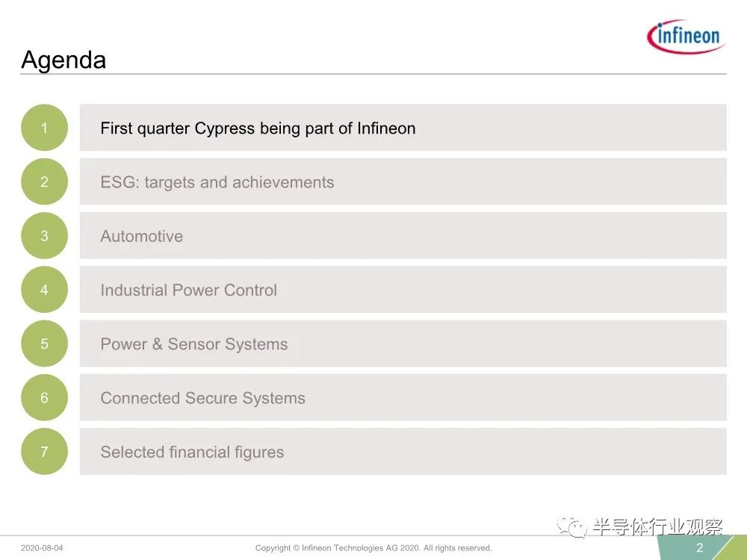Screen dimensions: 747x560
Task: Select Selected financial figures item
Action: (x=403, y=452)
